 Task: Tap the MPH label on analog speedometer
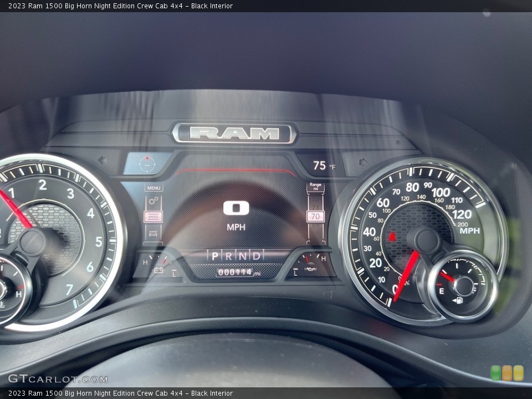pos(470,231)
